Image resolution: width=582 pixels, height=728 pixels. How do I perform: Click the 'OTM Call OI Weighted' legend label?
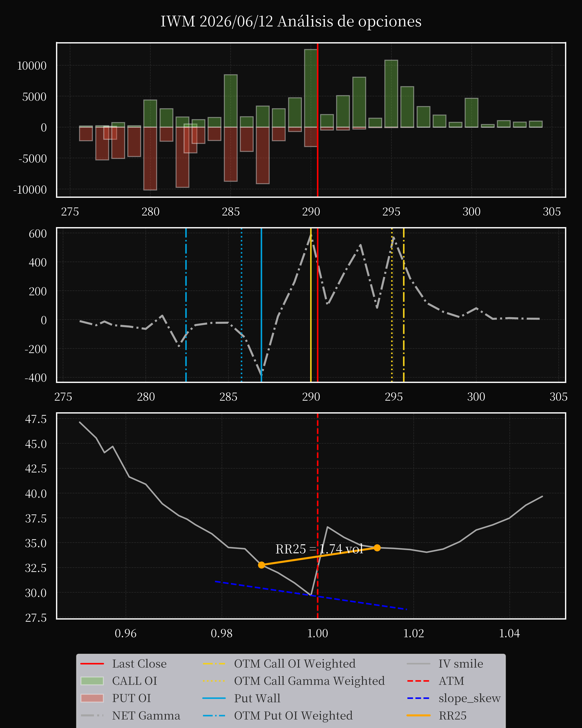click(295, 663)
